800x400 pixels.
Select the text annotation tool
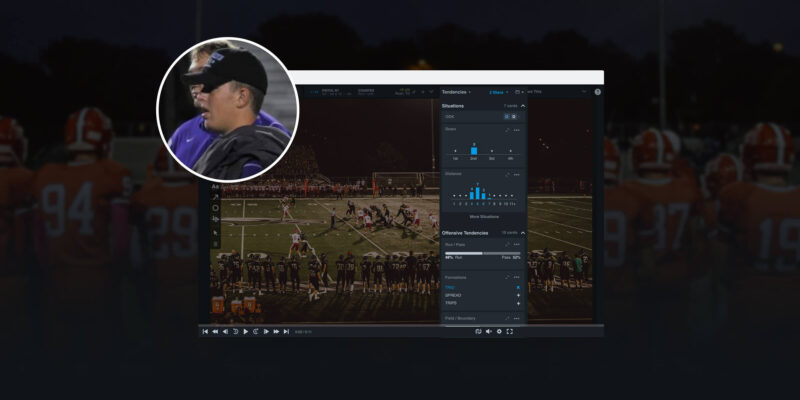(x=215, y=186)
